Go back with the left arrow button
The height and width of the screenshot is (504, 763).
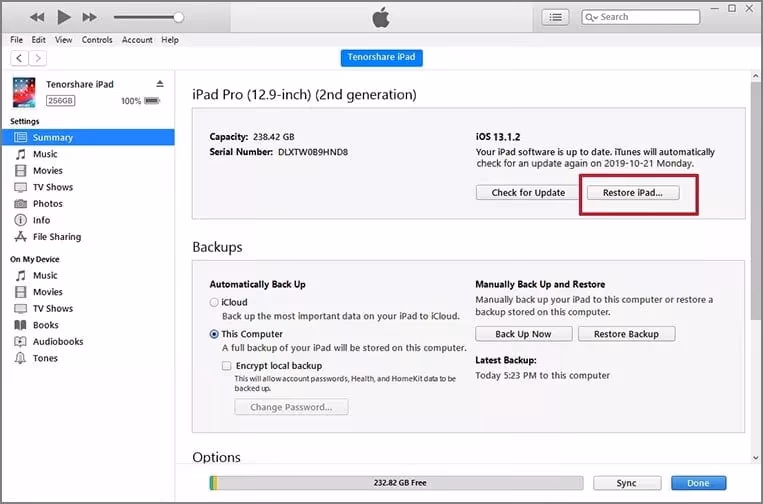click(19, 58)
